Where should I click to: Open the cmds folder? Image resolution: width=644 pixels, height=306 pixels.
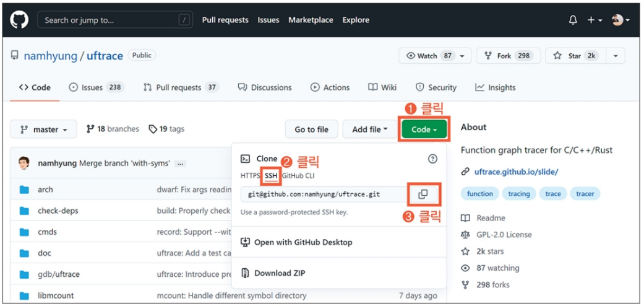pyautogui.click(x=47, y=232)
